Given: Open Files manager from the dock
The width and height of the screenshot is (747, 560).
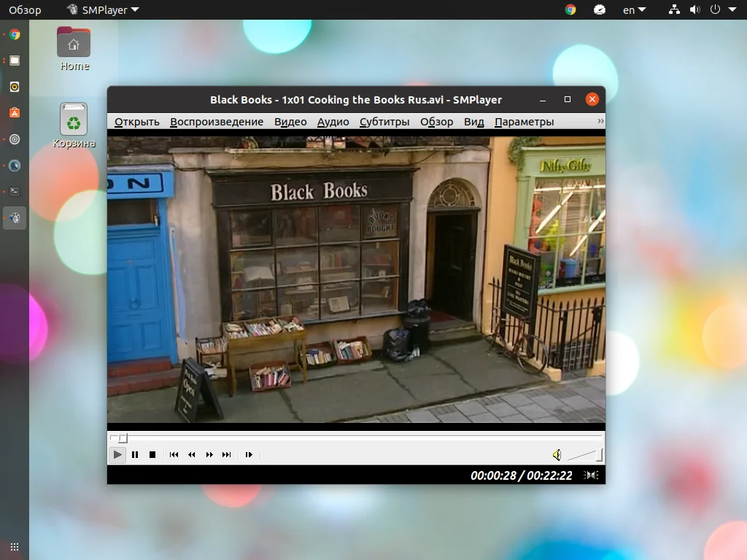Looking at the screenshot, I should coord(15,61).
